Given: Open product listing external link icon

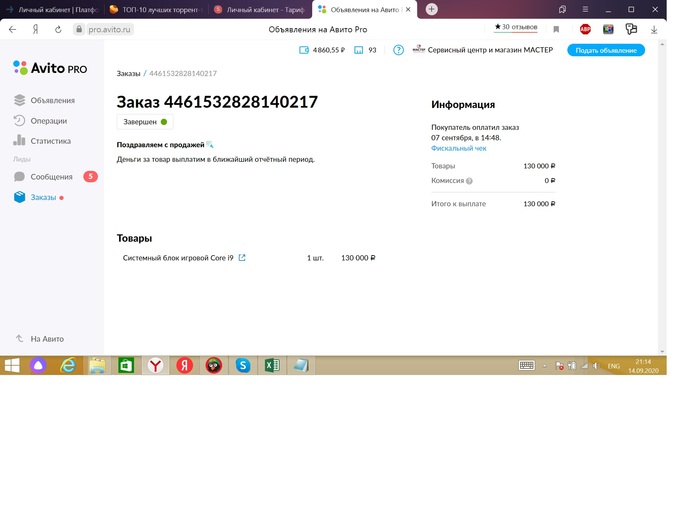Looking at the screenshot, I should [x=242, y=258].
